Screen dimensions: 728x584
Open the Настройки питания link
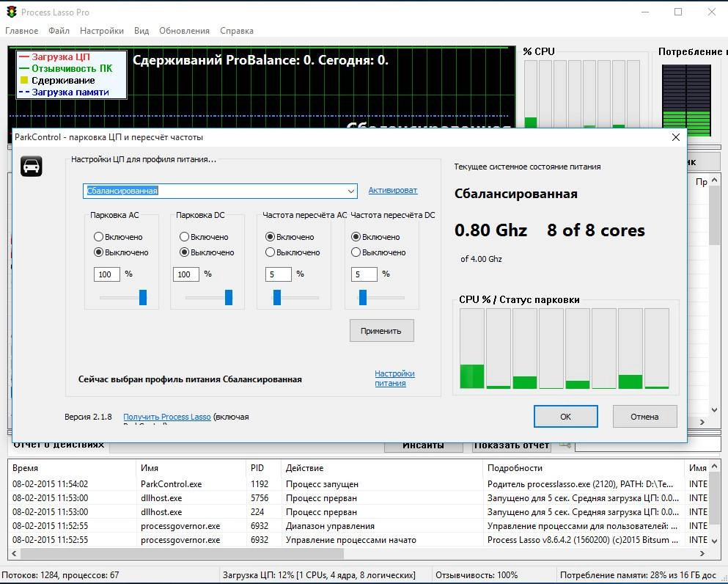394,378
